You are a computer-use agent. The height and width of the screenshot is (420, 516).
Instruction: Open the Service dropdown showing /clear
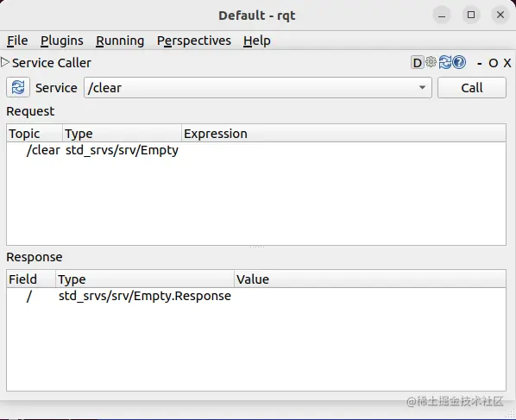pyautogui.click(x=258, y=88)
